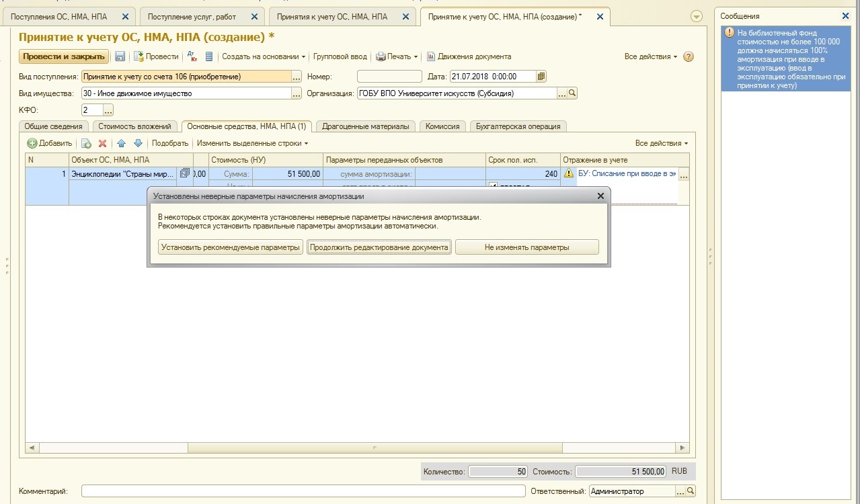Expand Изменить выделенные строки menu
Viewport: 860px width, 504px height.
(252, 143)
